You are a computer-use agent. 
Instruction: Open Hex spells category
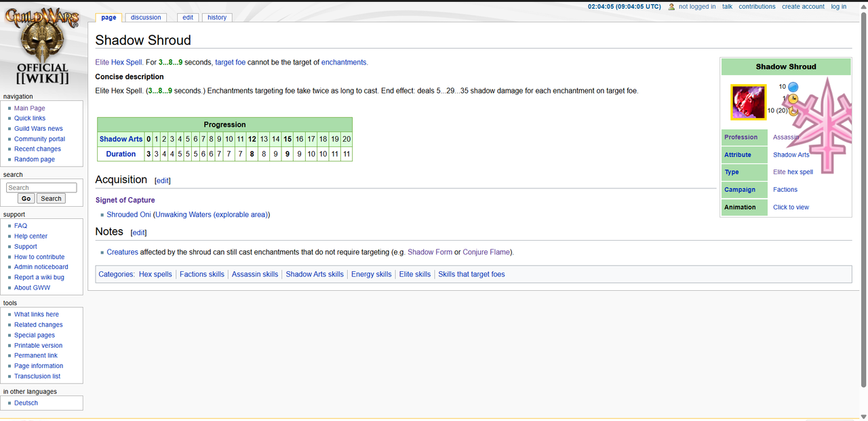point(155,275)
